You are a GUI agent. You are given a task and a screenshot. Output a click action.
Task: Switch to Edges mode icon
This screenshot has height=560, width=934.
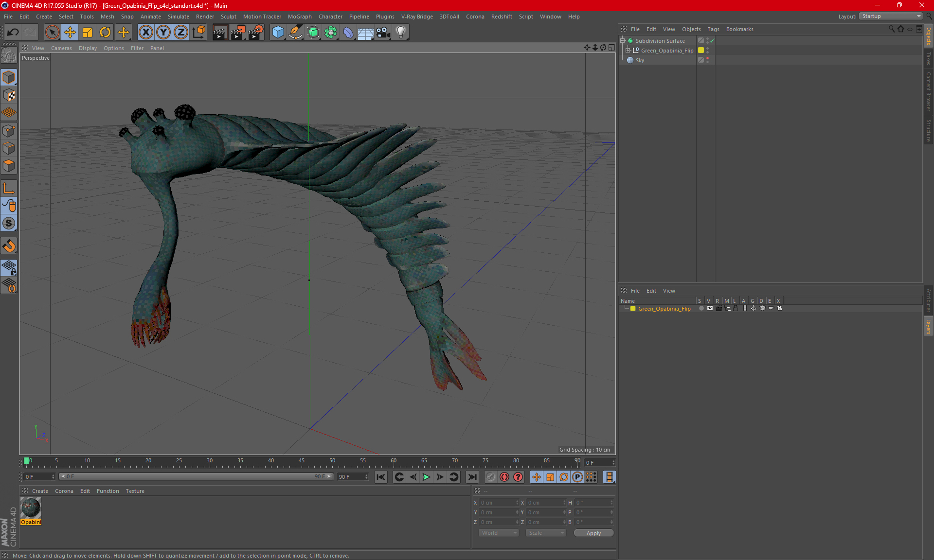(x=9, y=148)
